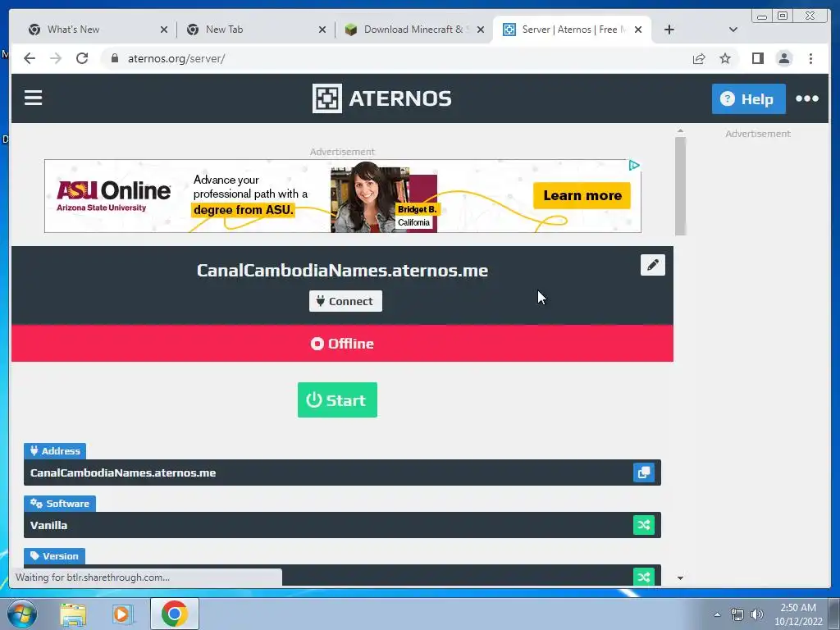The height and width of the screenshot is (630, 840).
Task: Click Learn more in ASU ad
Action: pos(582,195)
